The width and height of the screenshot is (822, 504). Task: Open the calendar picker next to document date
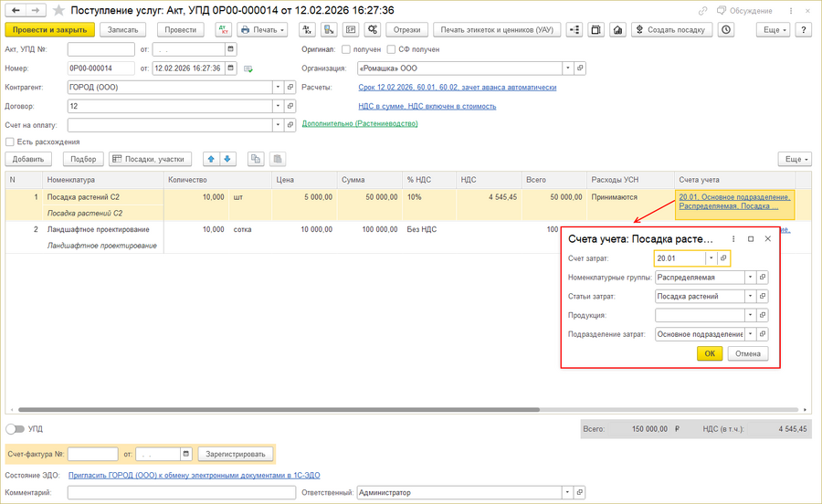click(x=231, y=68)
